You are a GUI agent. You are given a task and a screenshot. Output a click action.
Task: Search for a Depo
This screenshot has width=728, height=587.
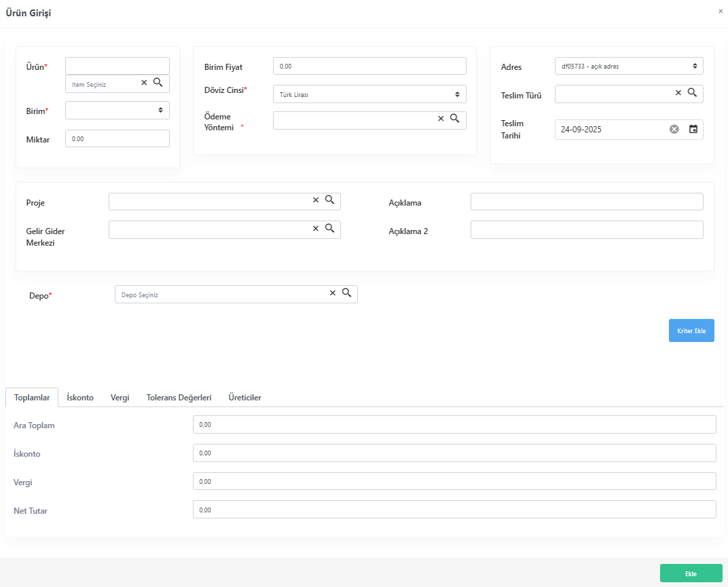[x=347, y=292]
